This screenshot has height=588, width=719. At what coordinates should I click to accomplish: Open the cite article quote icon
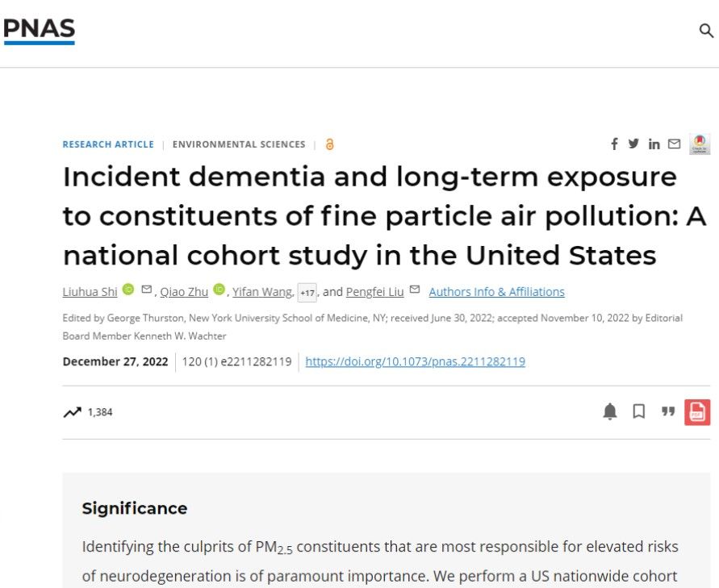pyautogui.click(x=667, y=412)
